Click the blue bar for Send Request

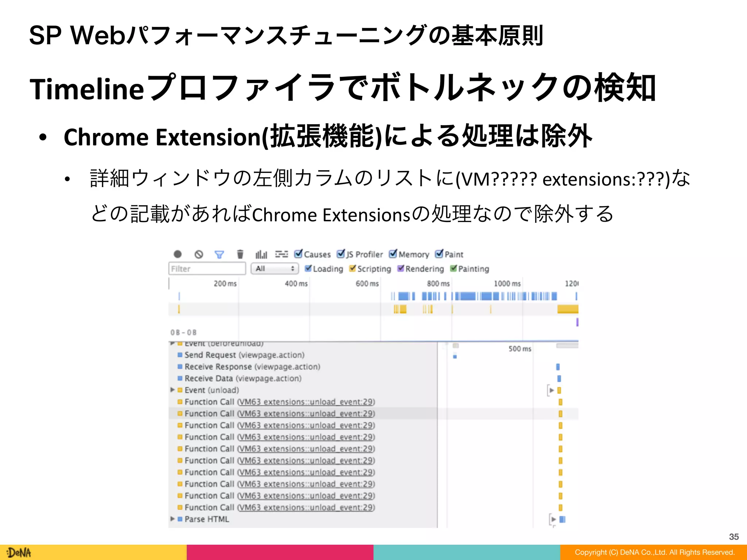[455, 357]
